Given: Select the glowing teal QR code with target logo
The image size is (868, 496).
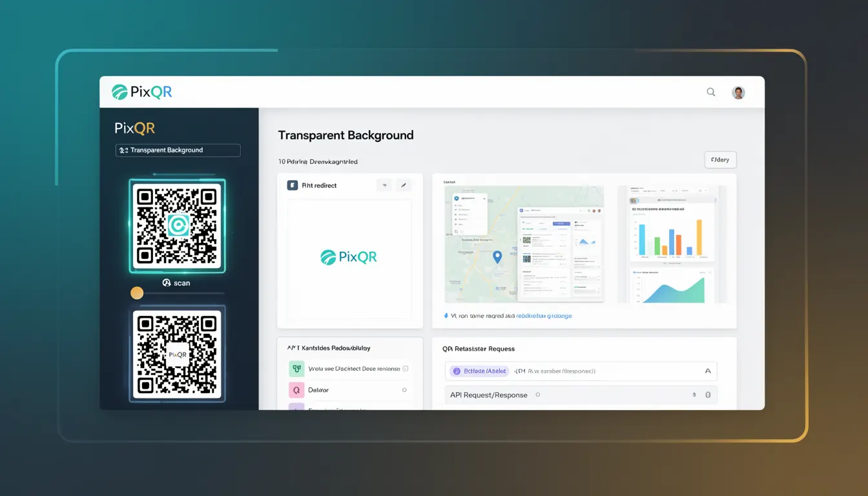Looking at the screenshot, I should click(x=178, y=225).
